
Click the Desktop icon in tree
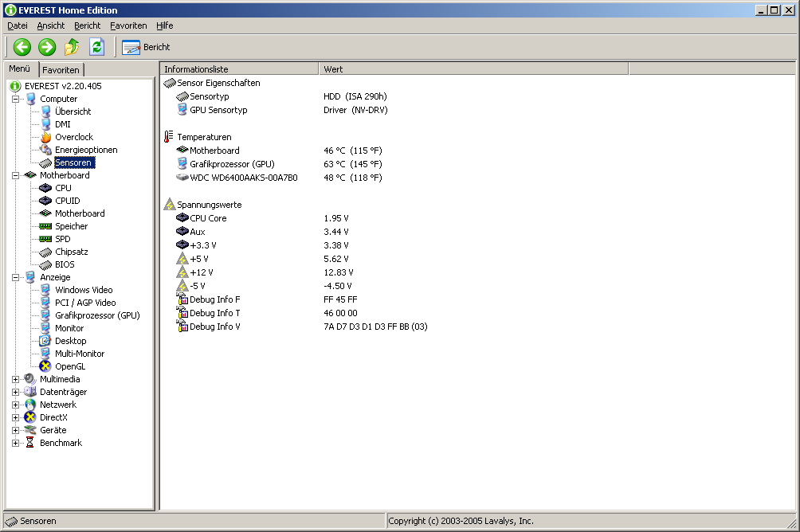click(45, 341)
